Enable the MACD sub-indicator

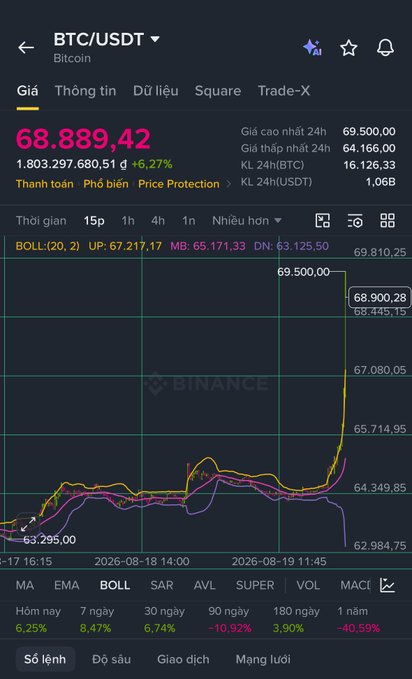pyautogui.click(x=355, y=585)
